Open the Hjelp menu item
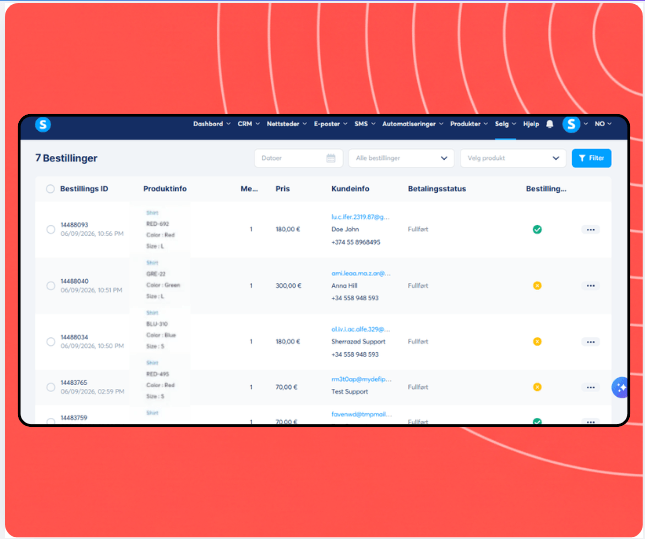This screenshot has width=645, height=539. pyautogui.click(x=531, y=124)
